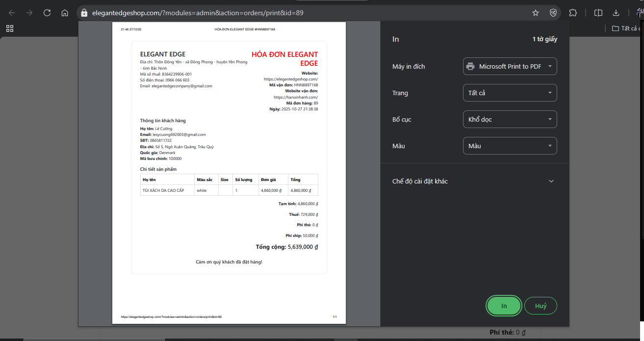
Task: Bookmark this page with the star icon
Action: click(536, 13)
